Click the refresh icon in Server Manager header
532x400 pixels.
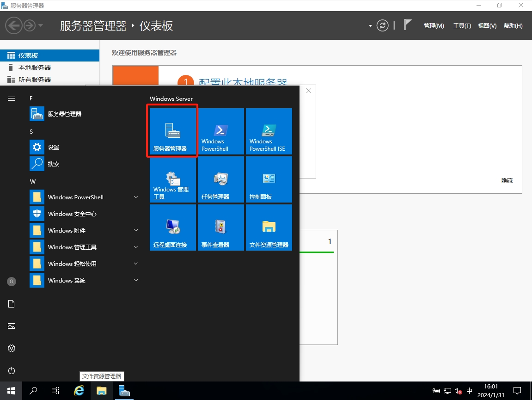[x=382, y=25]
